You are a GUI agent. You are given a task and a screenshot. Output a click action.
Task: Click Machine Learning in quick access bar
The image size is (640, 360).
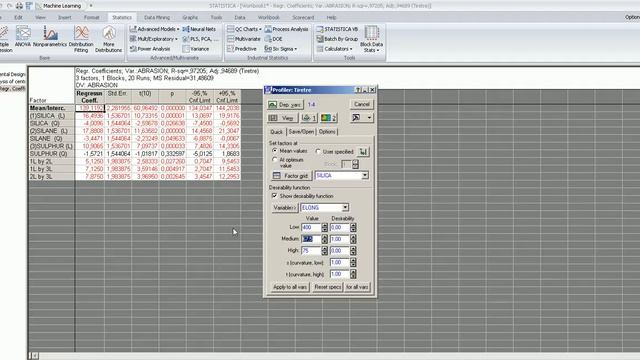tap(61, 6)
